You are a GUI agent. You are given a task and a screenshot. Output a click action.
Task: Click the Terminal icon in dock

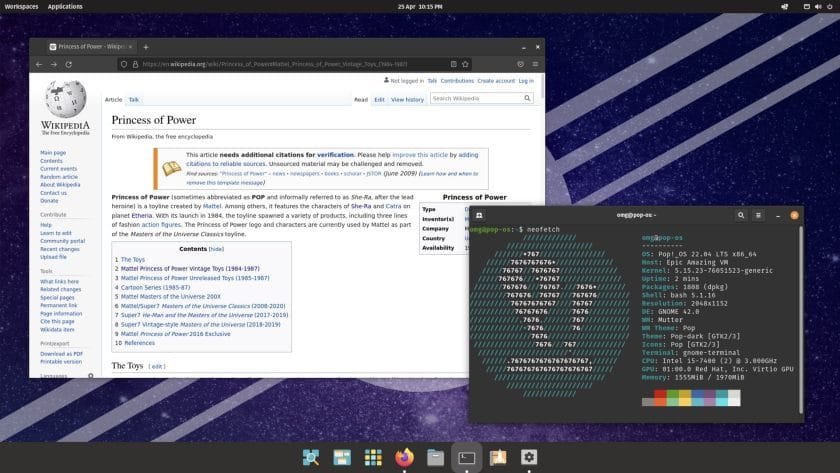click(x=467, y=457)
